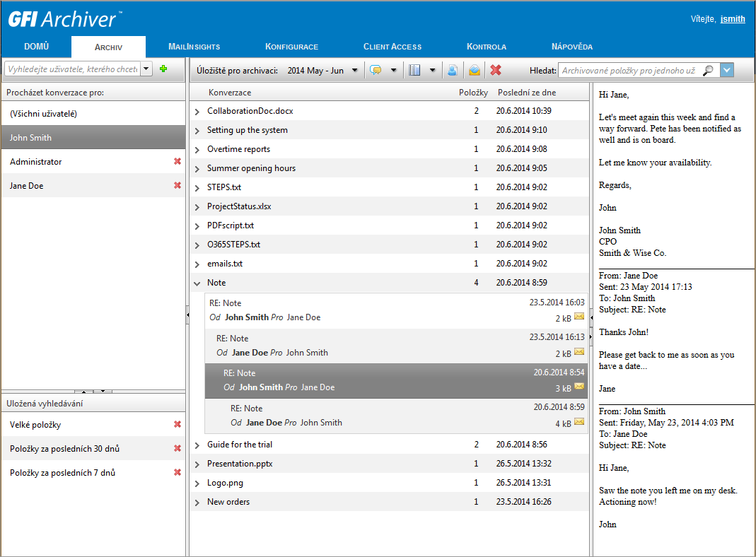This screenshot has width=756, height=557.
Task: Click the red X delete toolbar icon
Action: pos(496,71)
